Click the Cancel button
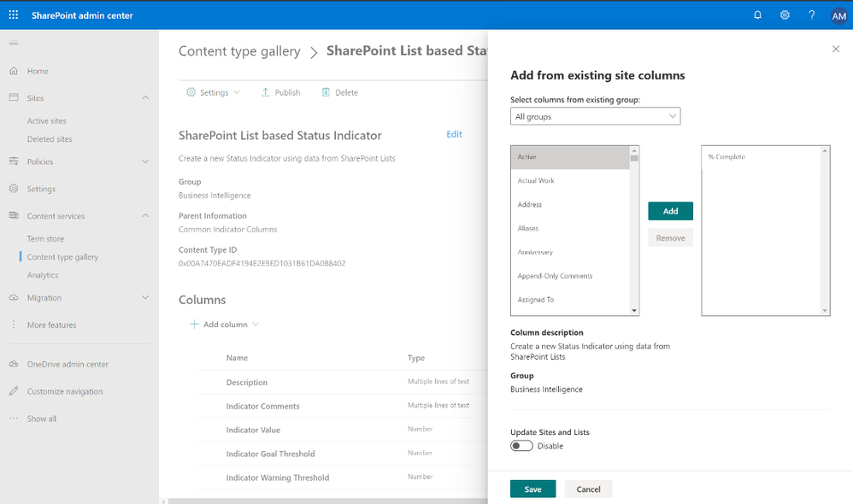Screen dimensions: 853x504 [x=588, y=489]
